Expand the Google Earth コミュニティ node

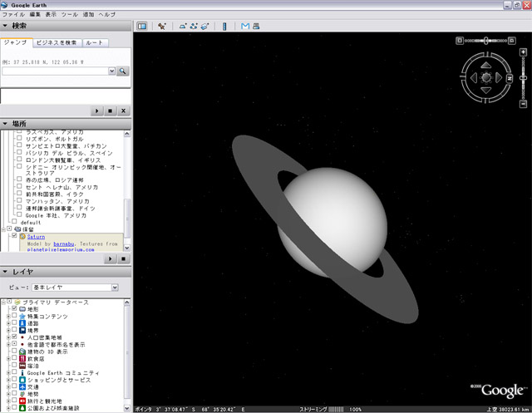(x=8, y=373)
